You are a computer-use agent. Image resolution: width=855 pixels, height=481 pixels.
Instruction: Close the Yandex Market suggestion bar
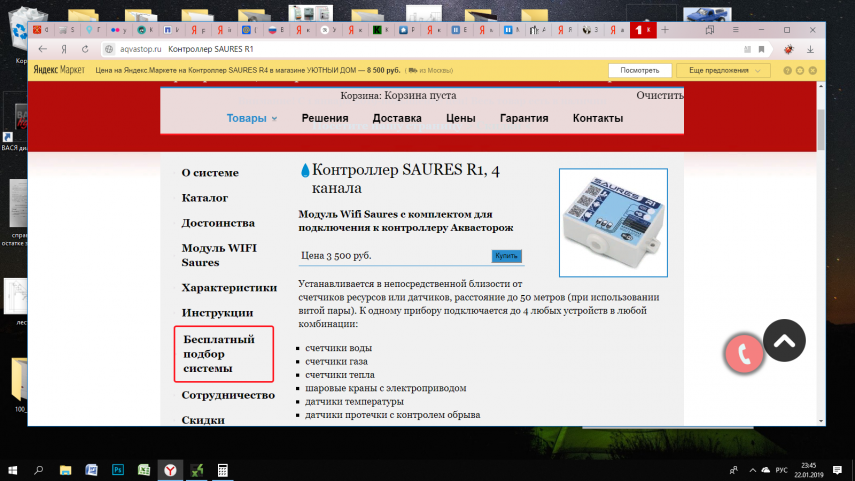814,71
